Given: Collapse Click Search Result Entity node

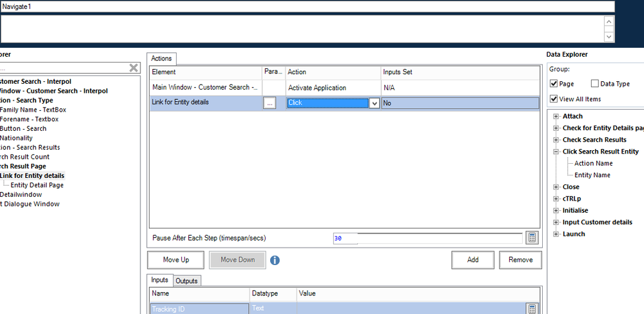Looking at the screenshot, I should (556, 152).
